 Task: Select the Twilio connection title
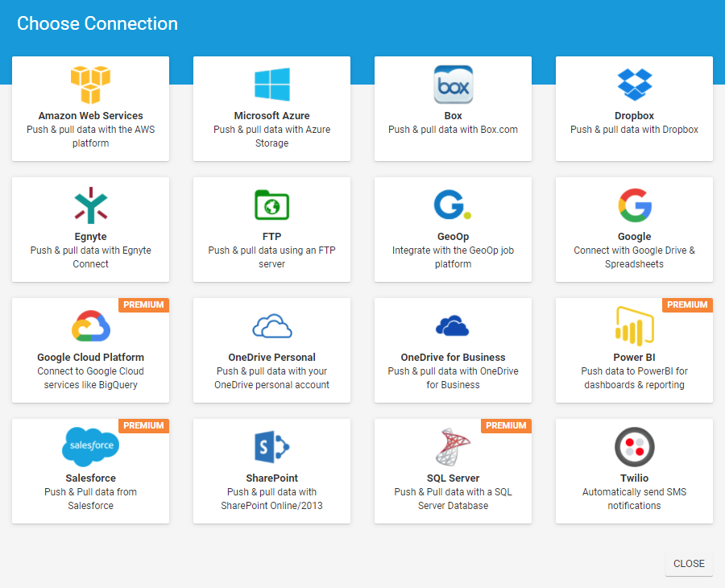[635, 478]
